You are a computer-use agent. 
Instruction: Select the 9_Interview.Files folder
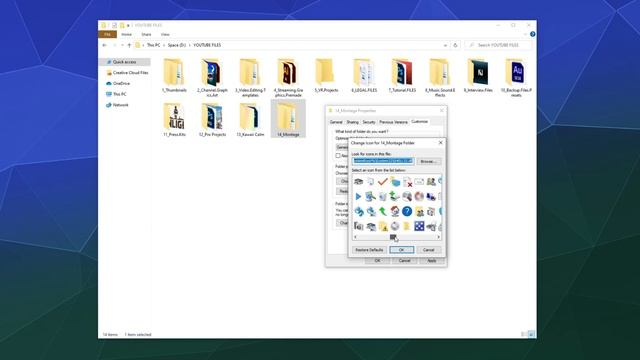coord(478,75)
